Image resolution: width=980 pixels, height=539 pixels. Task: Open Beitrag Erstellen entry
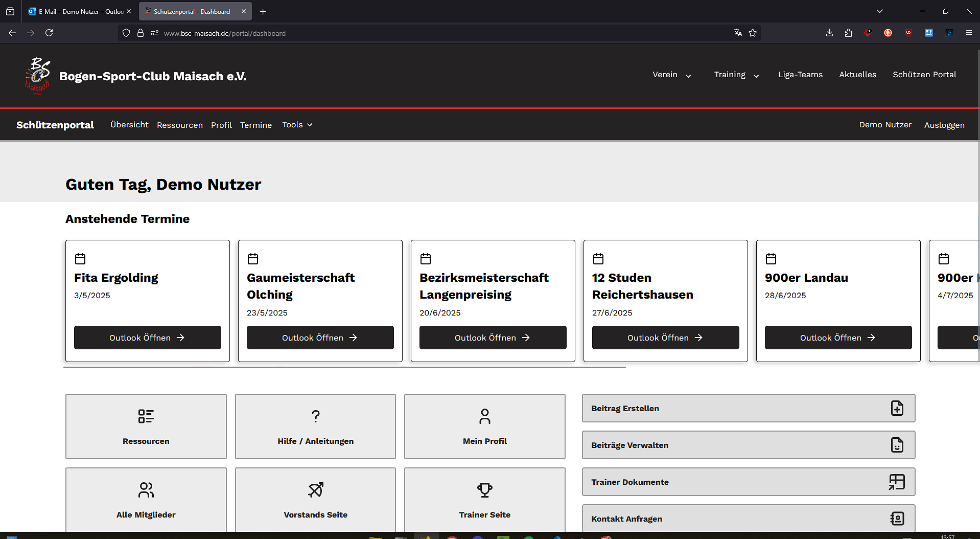[748, 408]
